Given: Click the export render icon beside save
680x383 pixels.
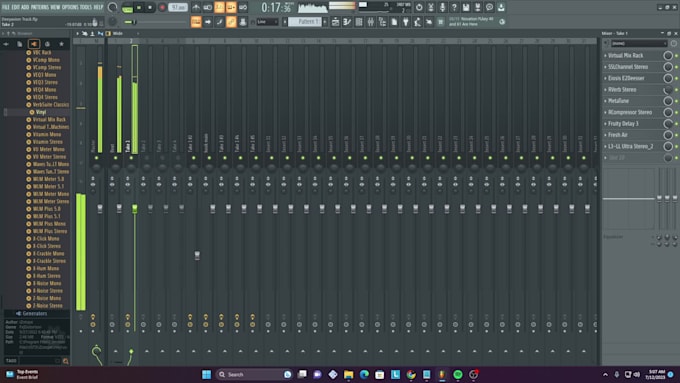Looking at the screenshot, I should pyautogui.click(x=477, y=7).
